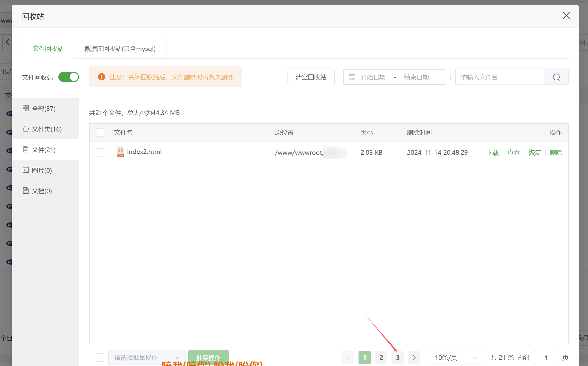
Task: Go to page 2
Action: tap(381, 357)
